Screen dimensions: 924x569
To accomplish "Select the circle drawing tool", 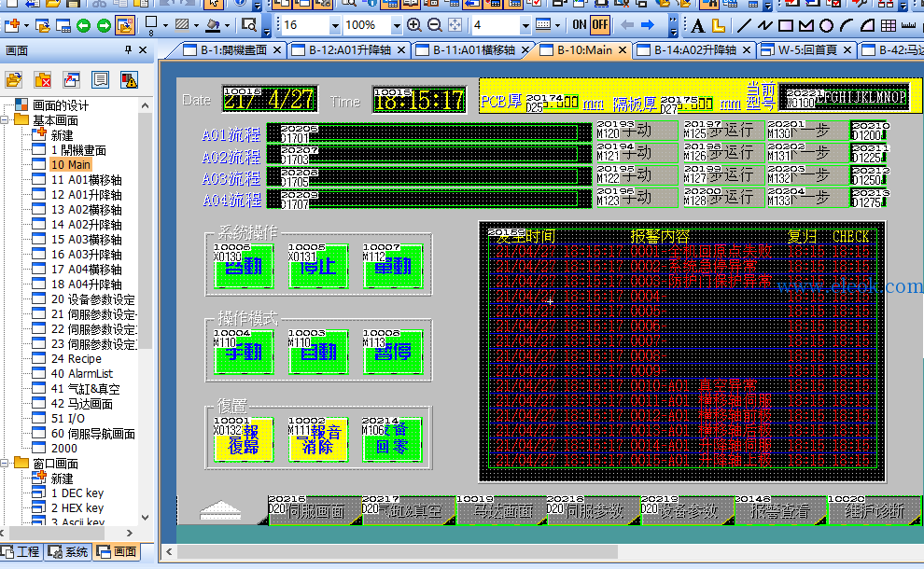I will pyautogui.click(x=826, y=25).
